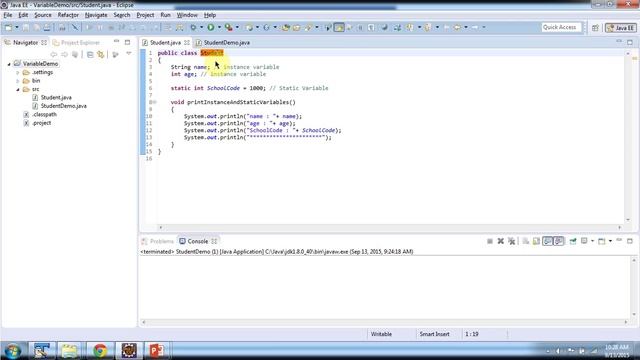Click the Save toolbar icon
640x360 pixels.
tap(26, 27)
